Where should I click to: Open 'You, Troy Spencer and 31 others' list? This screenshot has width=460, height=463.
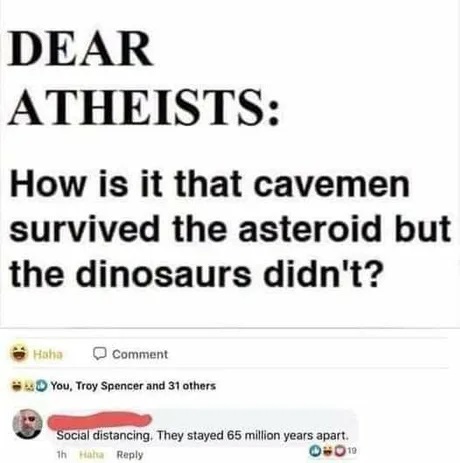click(133, 386)
